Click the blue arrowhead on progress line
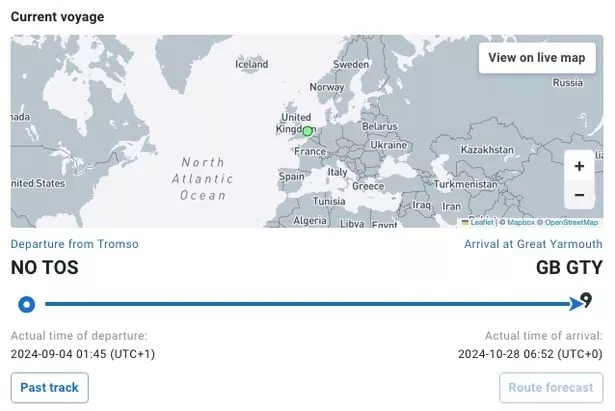The width and height of the screenshot is (615, 411). click(576, 304)
